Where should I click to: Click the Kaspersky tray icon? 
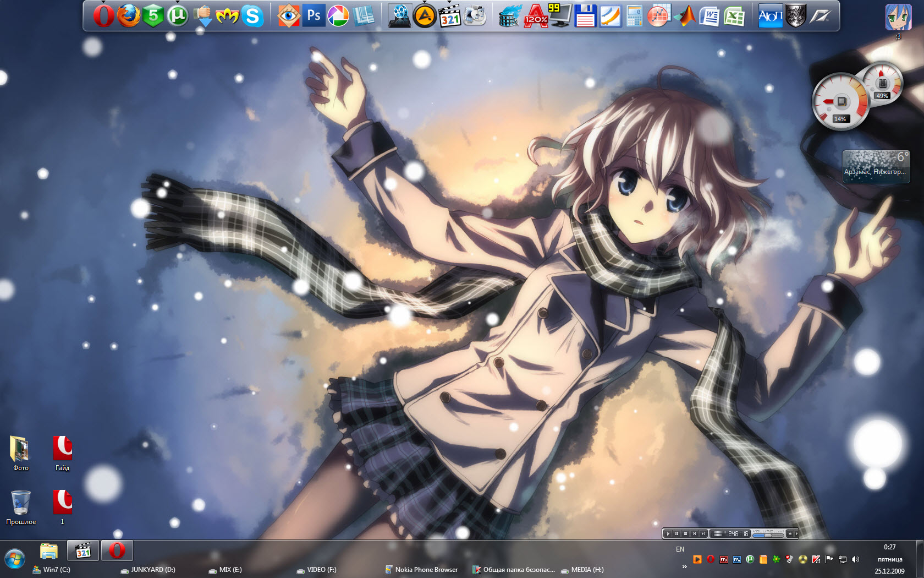point(816,559)
